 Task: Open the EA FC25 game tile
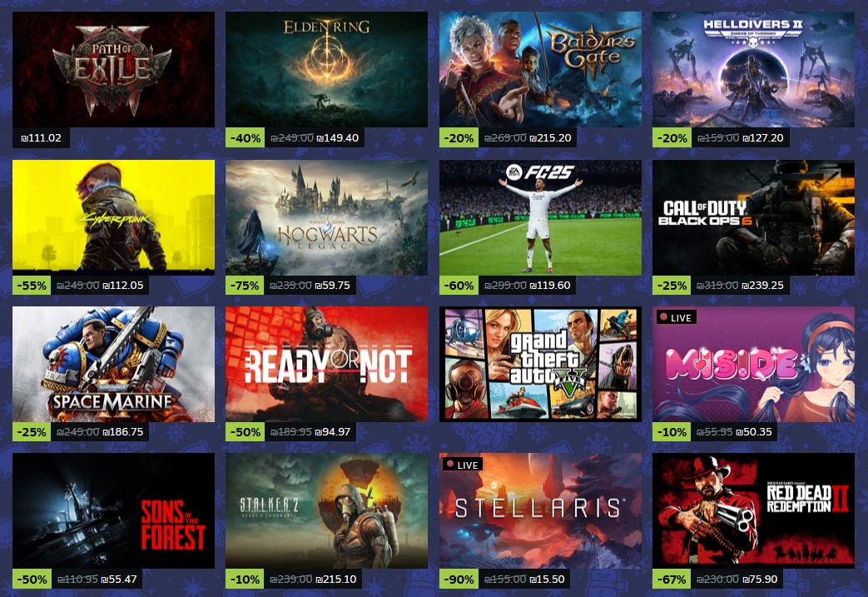[540, 217]
